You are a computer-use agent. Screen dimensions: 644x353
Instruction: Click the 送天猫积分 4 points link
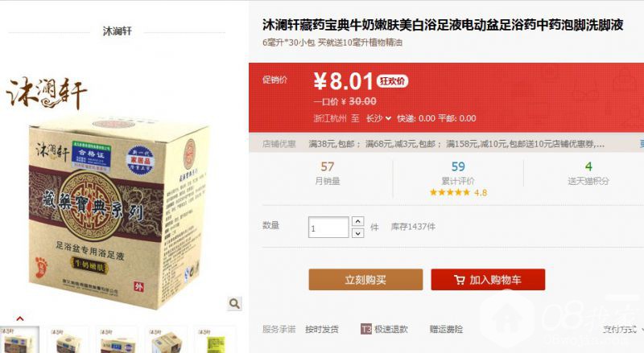[588, 173]
